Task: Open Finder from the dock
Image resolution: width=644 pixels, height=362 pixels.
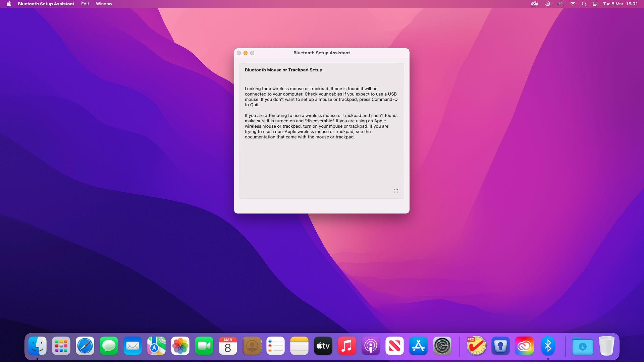Action: [37, 346]
